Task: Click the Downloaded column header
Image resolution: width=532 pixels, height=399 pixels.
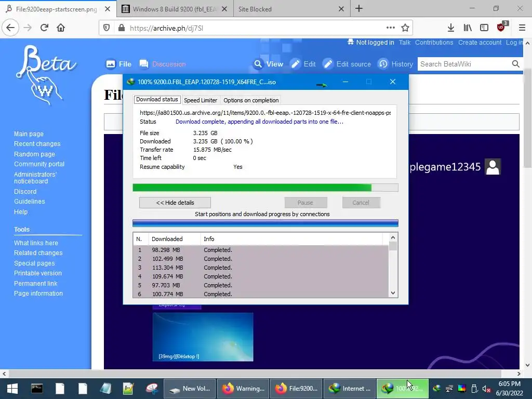Action: [x=175, y=239]
